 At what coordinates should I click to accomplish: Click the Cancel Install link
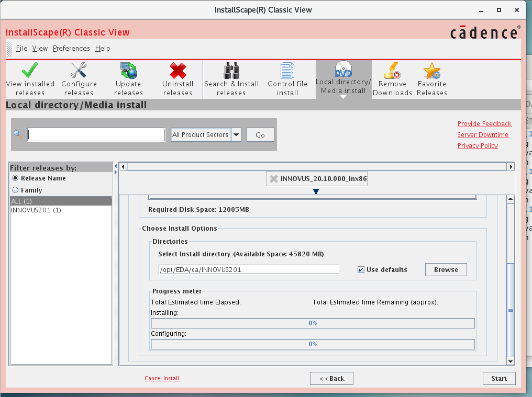coord(162,379)
